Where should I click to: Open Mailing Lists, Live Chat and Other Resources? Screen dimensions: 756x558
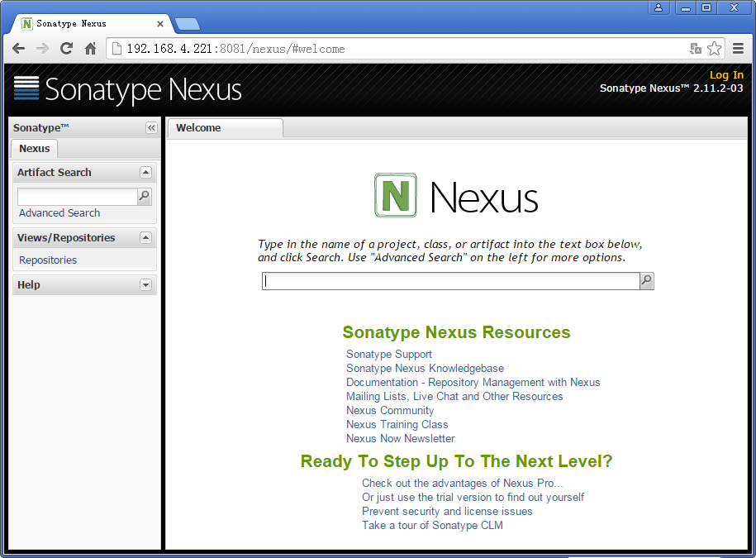pos(454,397)
